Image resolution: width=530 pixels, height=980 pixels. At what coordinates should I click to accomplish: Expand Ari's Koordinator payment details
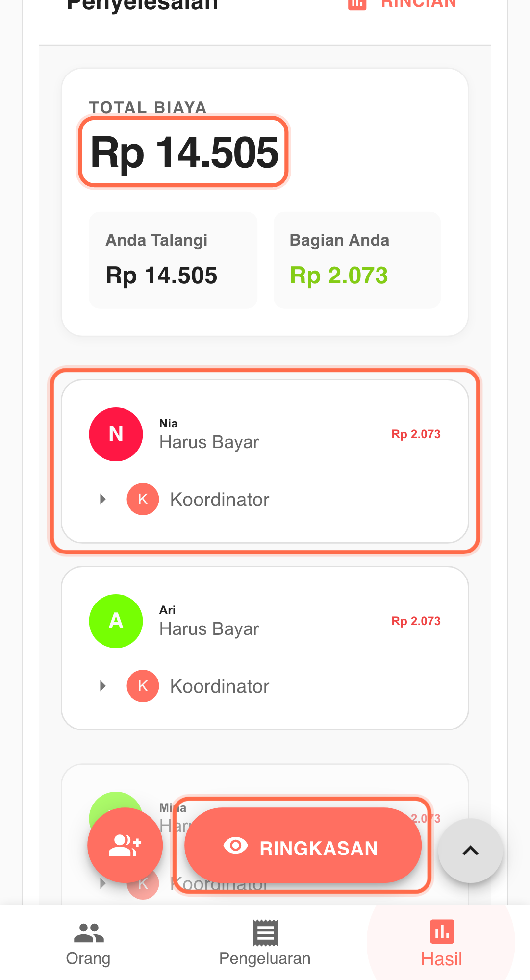click(103, 686)
